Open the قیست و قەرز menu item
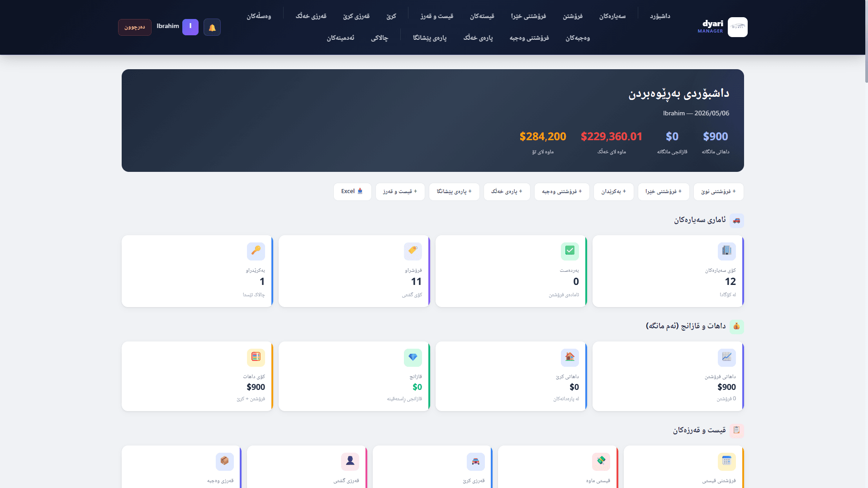The image size is (868, 488). pos(436,16)
